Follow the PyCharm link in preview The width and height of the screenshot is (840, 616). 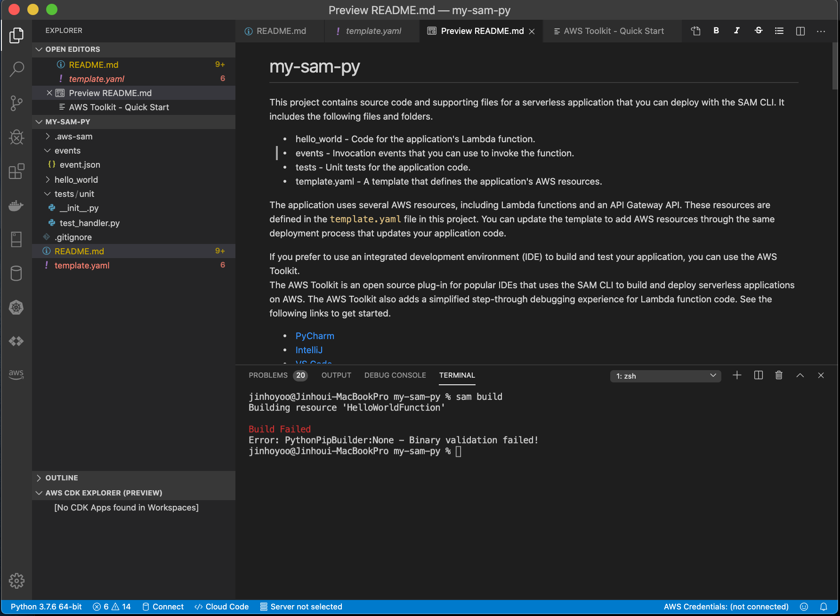pos(315,336)
